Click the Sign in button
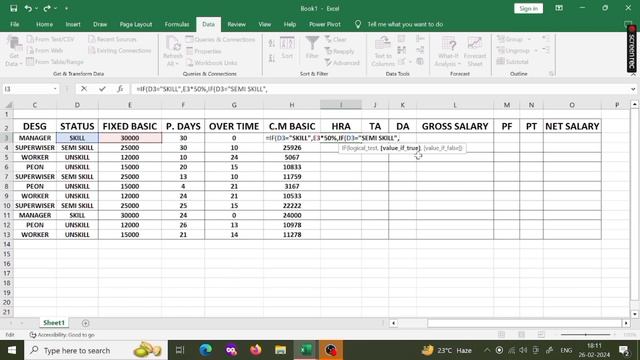This screenshot has height=360, width=640. coord(529,9)
